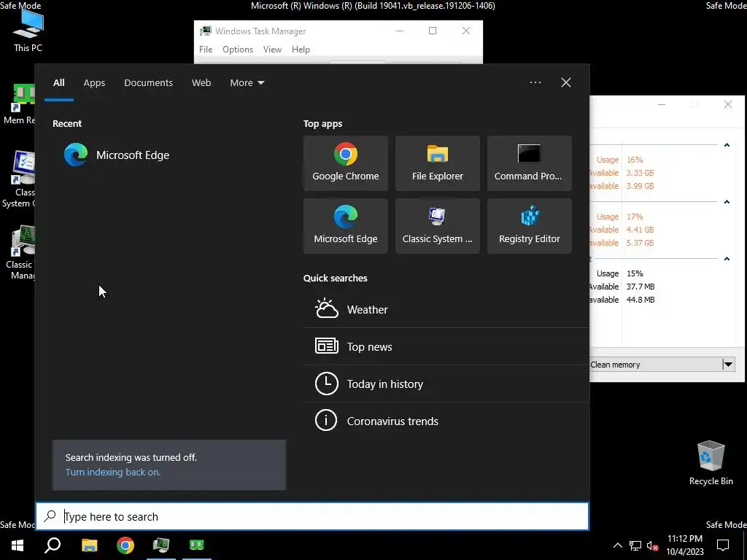747x560 pixels.
Task: Select the Classic Task Manager desktop shortcut
Action: [19, 252]
